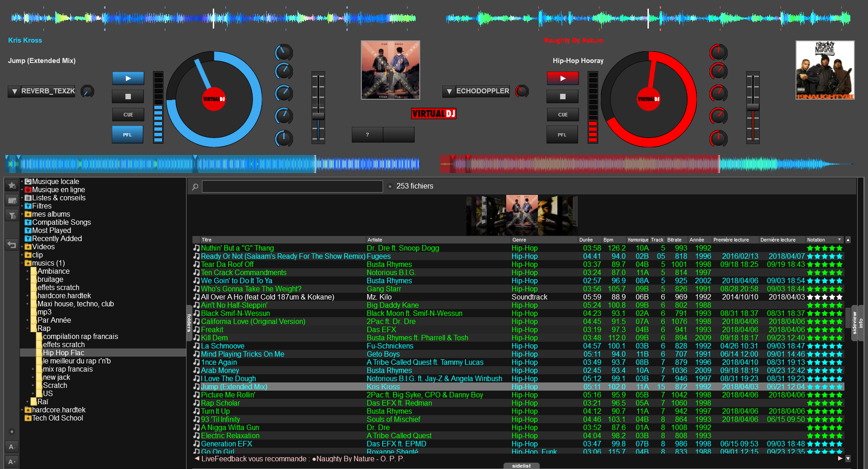Click the top red EQ knob, right deck
This screenshot has width=868, height=469.
[x=718, y=53]
